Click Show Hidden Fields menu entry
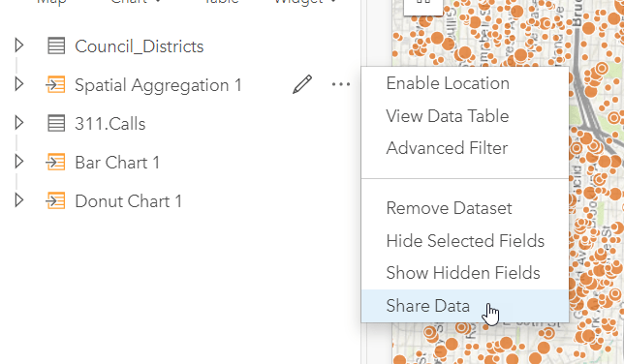The image size is (624, 364). pos(465,273)
